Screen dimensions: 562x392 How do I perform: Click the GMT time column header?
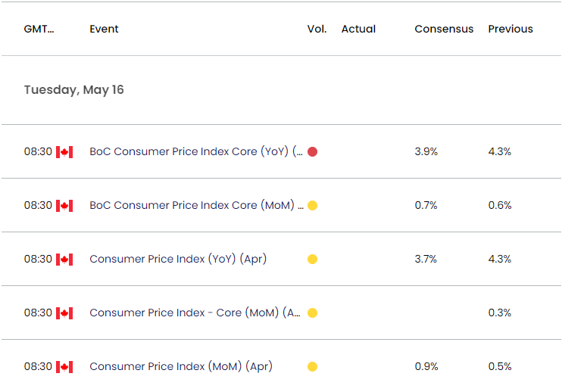pos(39,30)
